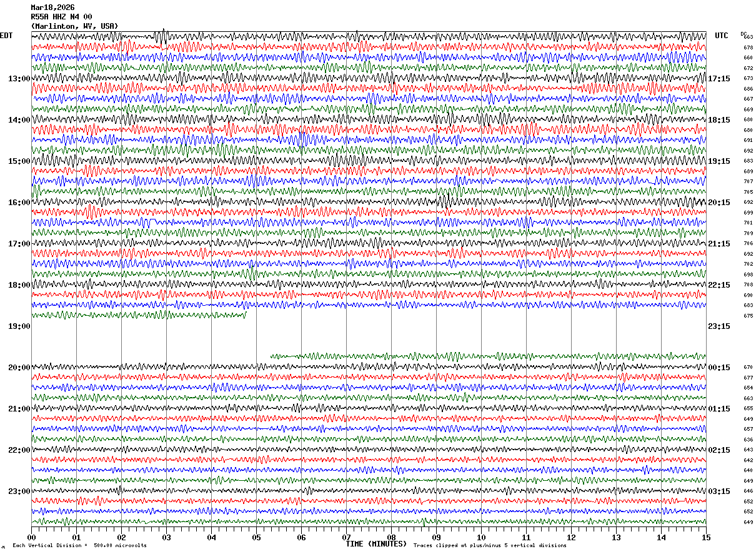The image size is (756, 554).
Task: Click the '13:00' EDT row label
Action: 19,79
